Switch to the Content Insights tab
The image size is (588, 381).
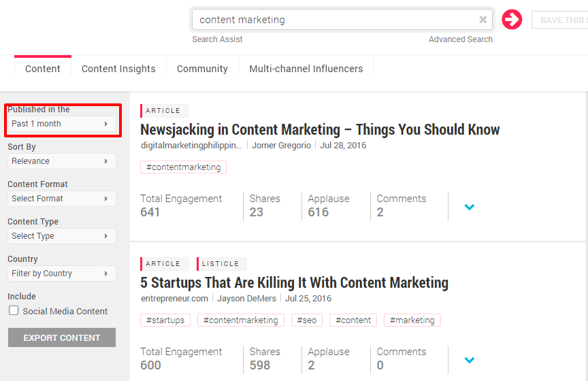click(118, 69)
